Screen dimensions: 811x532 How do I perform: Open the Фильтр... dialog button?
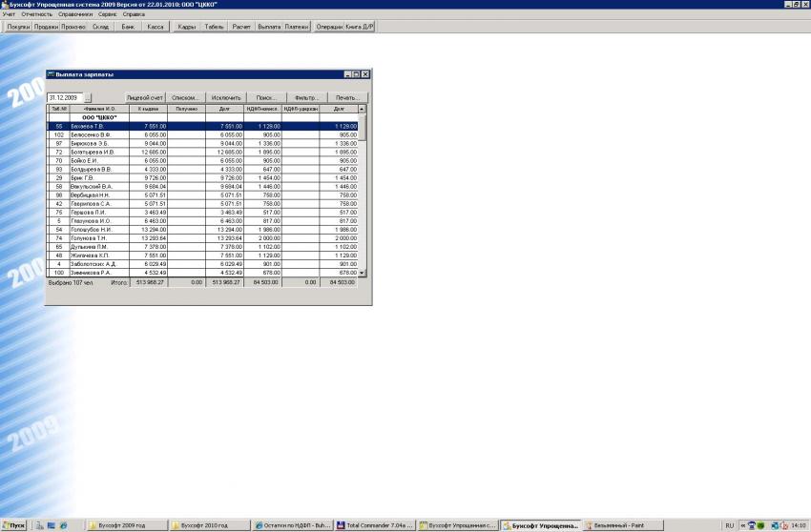[x=307, y=97]
